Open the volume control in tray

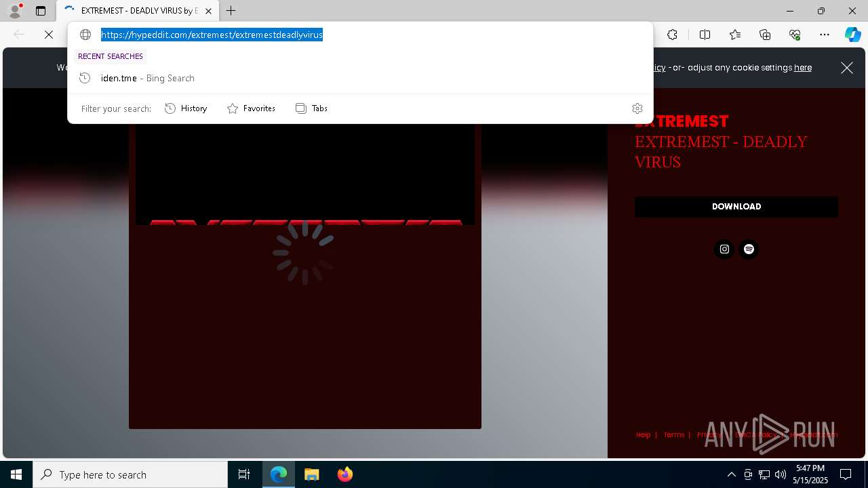tap(781, 474)
